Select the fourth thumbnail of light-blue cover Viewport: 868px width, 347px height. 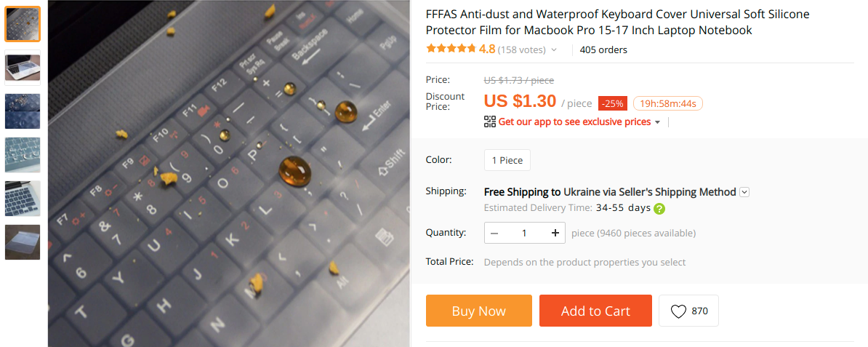point(23,155)
